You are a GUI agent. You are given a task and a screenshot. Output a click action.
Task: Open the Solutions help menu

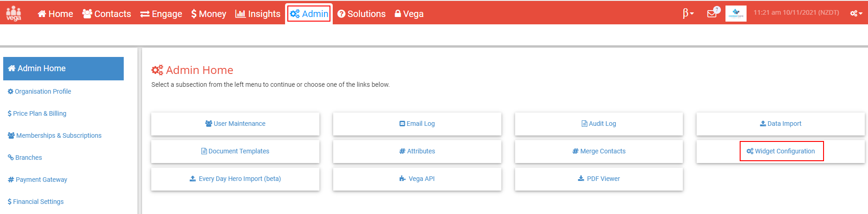click(362, 14)
